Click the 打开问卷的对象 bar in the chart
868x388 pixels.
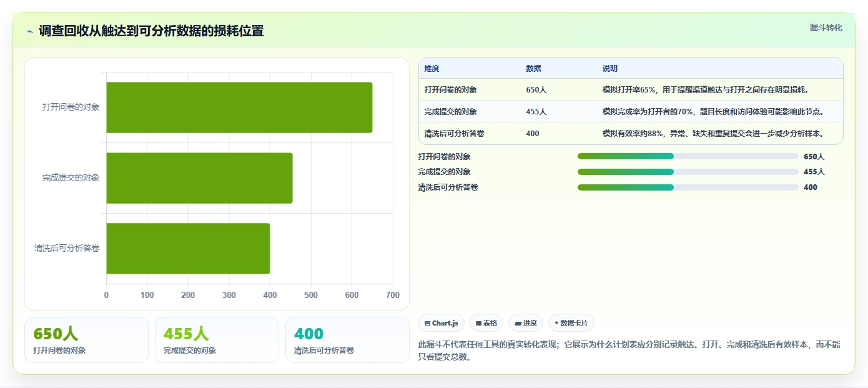239,107
